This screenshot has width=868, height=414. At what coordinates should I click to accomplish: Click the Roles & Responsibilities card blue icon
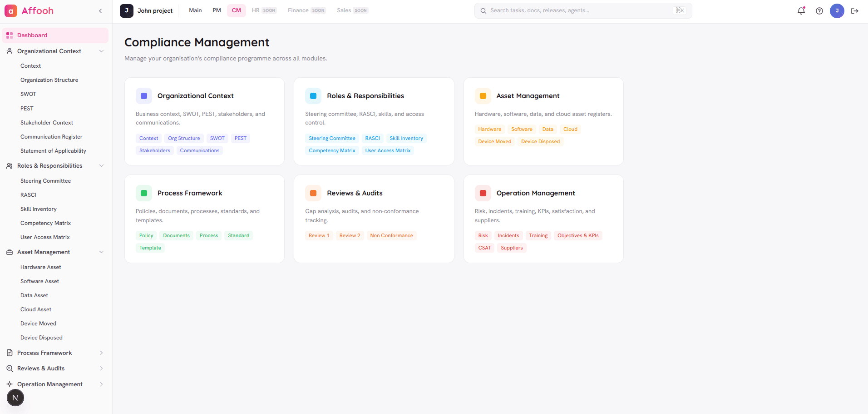[313, 96]
